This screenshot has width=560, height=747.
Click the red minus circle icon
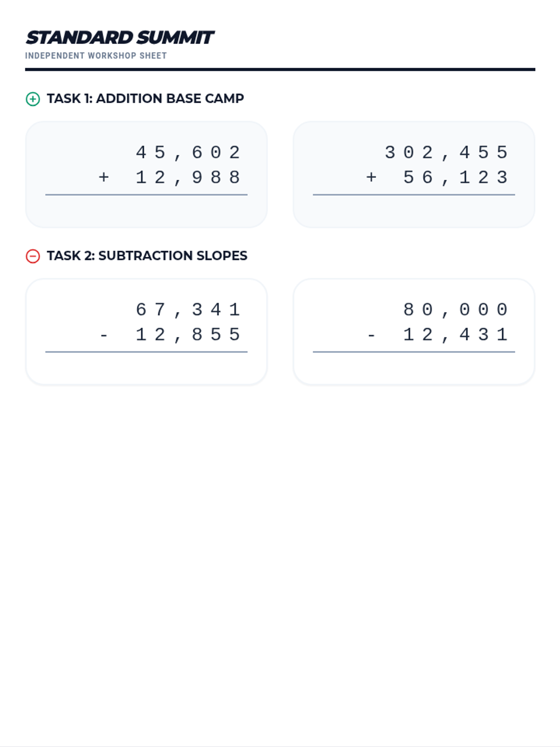coord(33,256)
